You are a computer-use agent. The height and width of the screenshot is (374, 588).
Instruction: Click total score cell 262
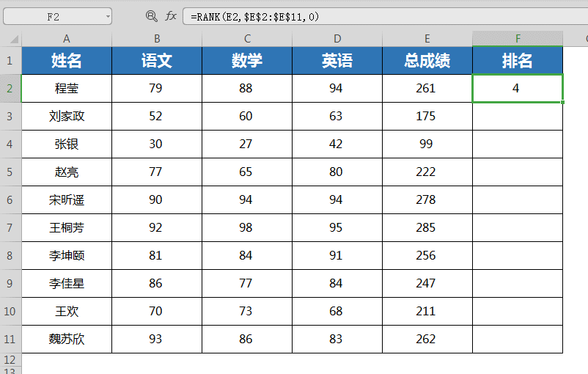(x=427, y=339)
